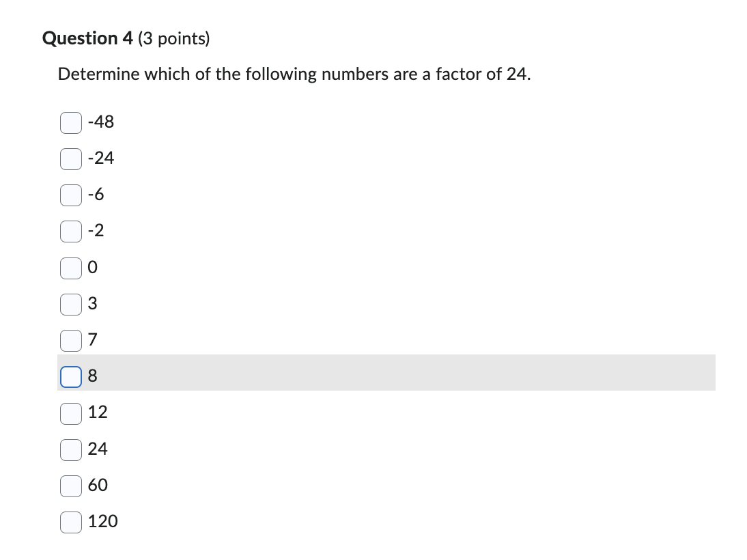Image resolution: width=747 pixels, height=560 pixels.
Task: Select the 120 answer label
Action: [x=103, y=521]
